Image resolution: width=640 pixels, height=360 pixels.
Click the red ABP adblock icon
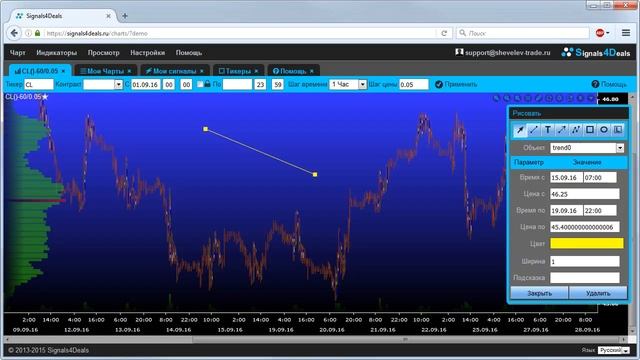click(x=600, y=33)
